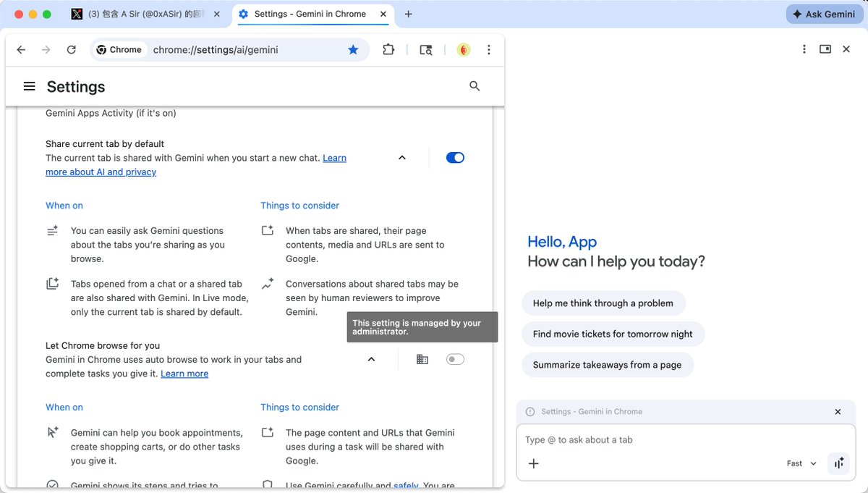The height and width of the screenshot is (493, 868).
Task: Open the tab search icon in toolbar
Action: [x=426, y=50]
